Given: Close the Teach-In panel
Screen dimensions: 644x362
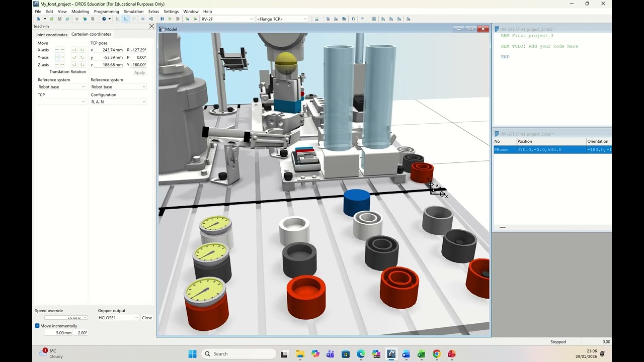Looking at the screenshot, I should [x=151, y=26].
